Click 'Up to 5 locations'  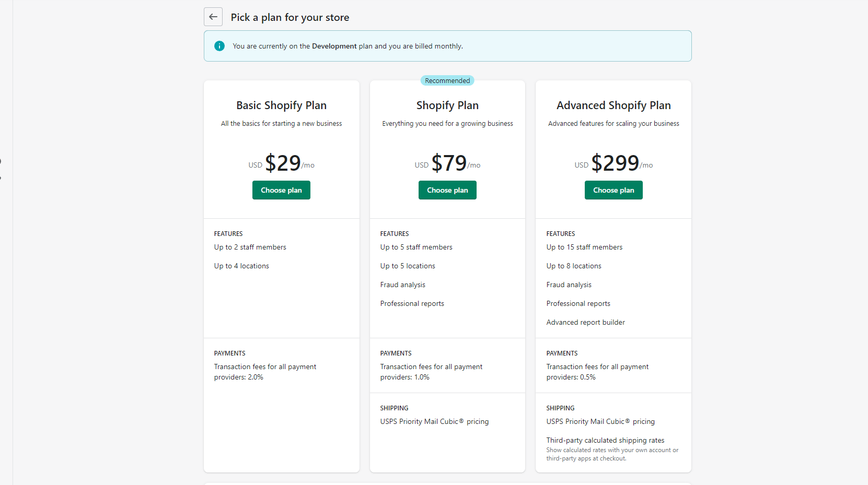tap(408, 266)
